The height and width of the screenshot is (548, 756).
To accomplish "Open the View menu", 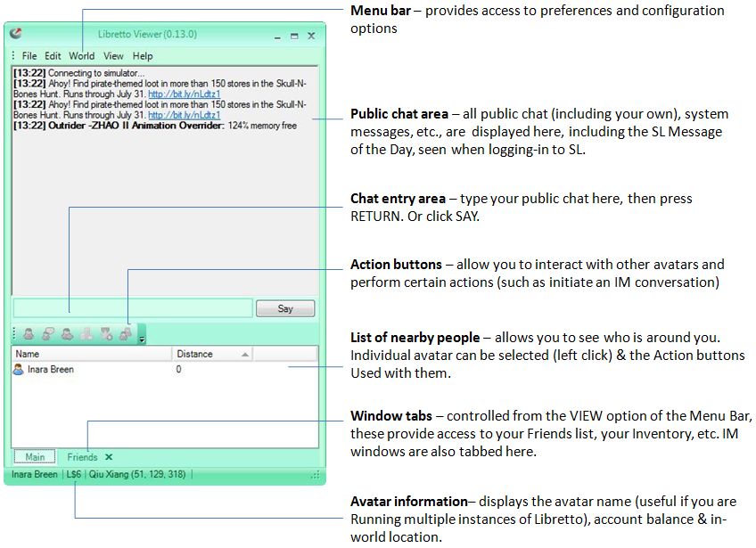I will click(113, 56).
